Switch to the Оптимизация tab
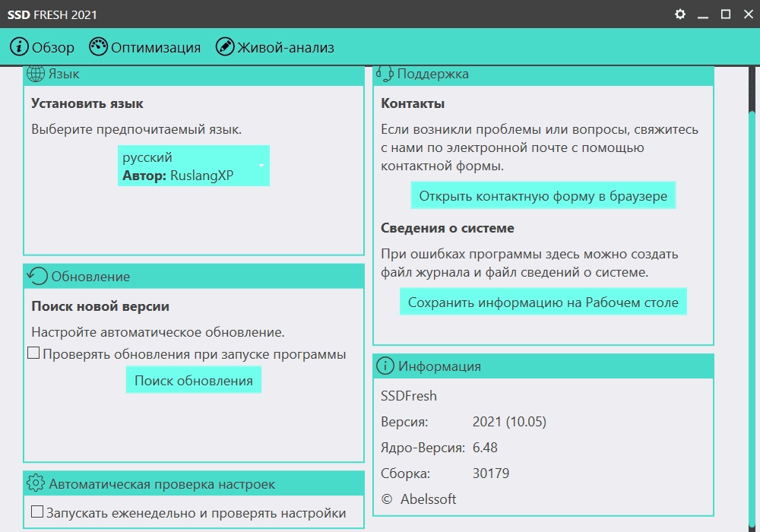Viewport: 760px width, 532px height. 145,47
